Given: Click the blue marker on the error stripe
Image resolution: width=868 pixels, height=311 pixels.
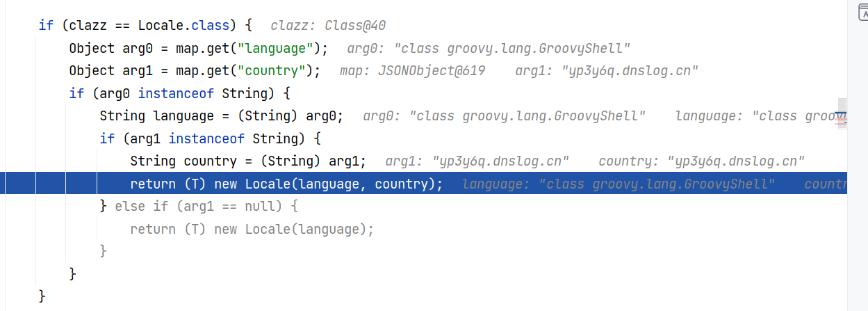Looking at the screenshot, I should point(841,113).
